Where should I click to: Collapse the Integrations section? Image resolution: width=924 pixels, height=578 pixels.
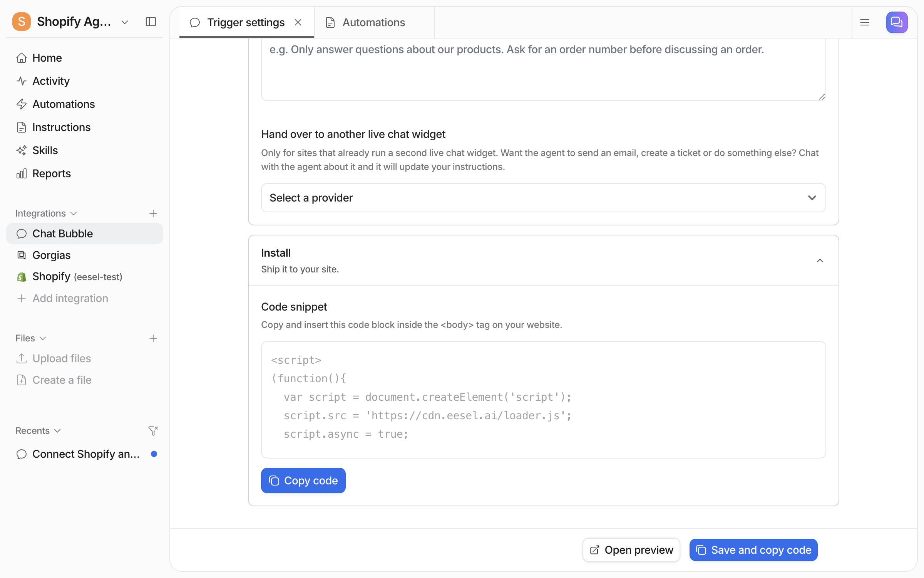[x=46, y=213]
